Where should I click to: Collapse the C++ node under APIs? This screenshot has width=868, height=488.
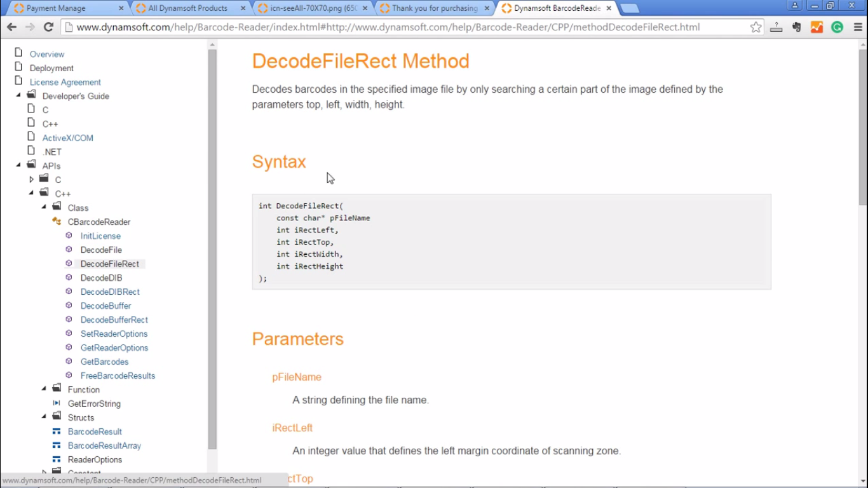pos(31,193)
